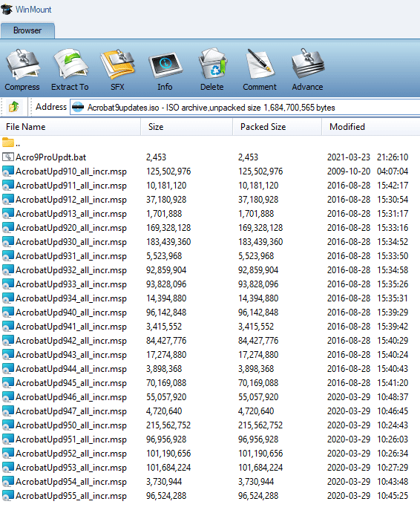Select file AcrobatUpd953_all_incr.msp
This screenshot has width=420, height=510.
(x=71, y=468)
